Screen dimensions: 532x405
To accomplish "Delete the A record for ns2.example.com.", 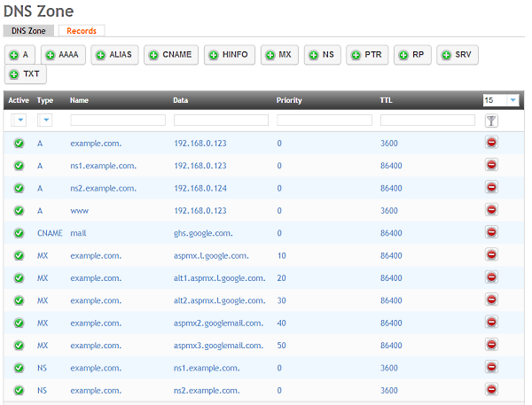I will tap(491, 188).
